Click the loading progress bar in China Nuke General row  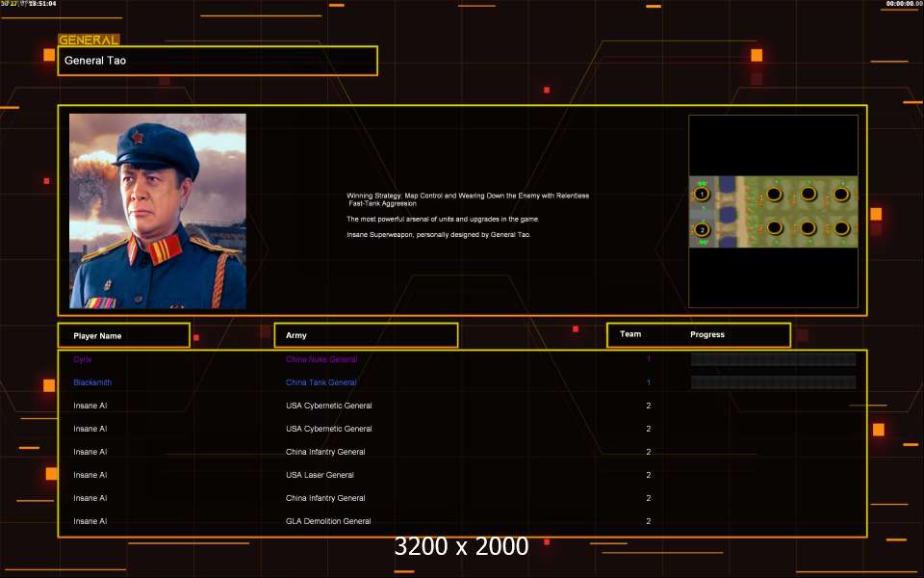pyautogui.click(x=773, y=359)
